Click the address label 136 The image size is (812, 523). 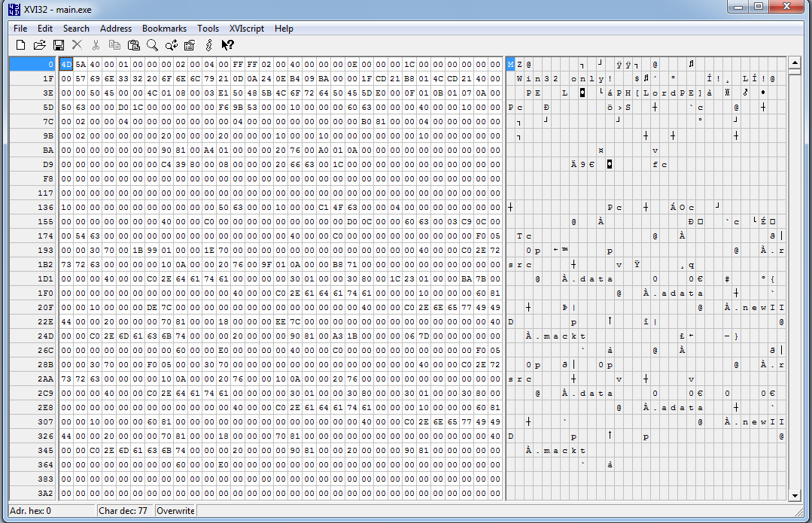coord(46,207)
